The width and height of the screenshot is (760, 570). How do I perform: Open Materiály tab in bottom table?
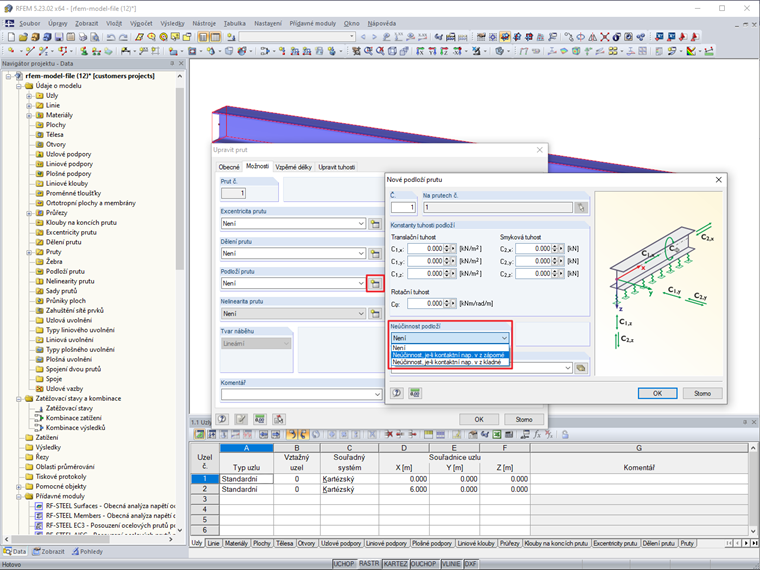tap(236, 543)
